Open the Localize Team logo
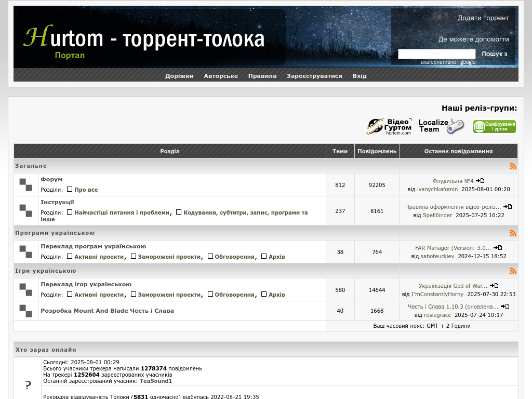 tap(441, 126)
